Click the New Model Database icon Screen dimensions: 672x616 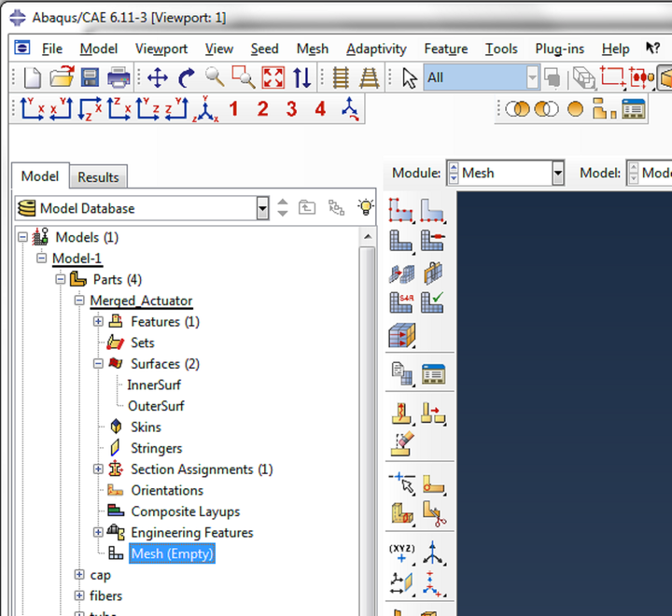tap(32, 78)
